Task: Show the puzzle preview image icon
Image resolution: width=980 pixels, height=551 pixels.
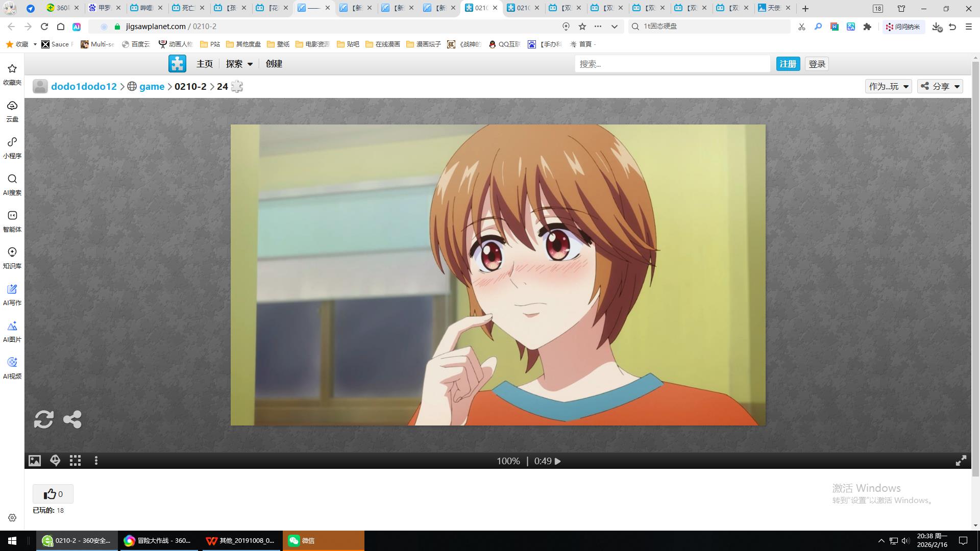Action: pos(35,461)
